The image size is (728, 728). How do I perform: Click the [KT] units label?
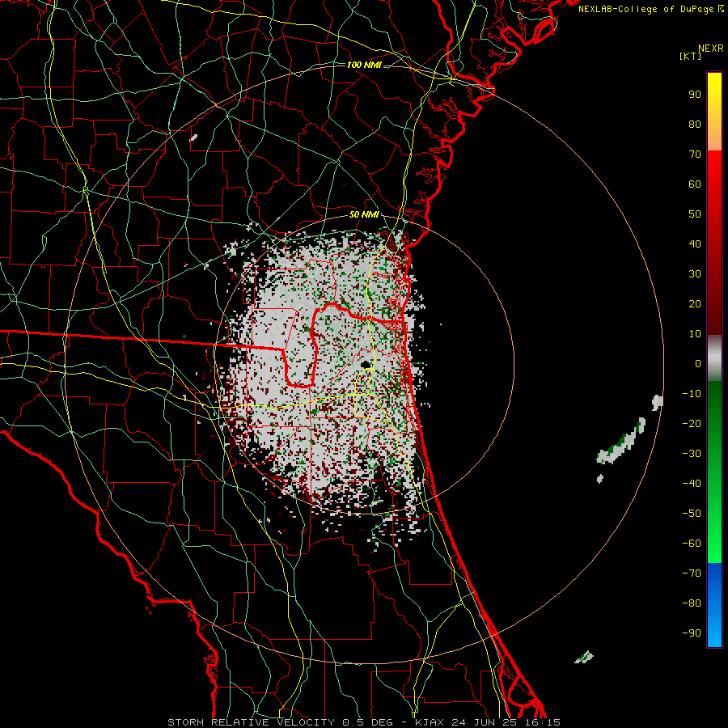click(x=691, y=56)
